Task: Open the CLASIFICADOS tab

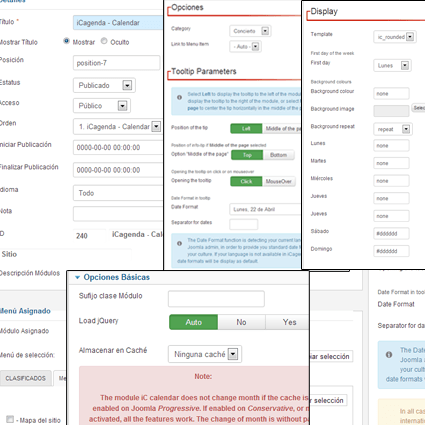Action: (x=26, y=378)
